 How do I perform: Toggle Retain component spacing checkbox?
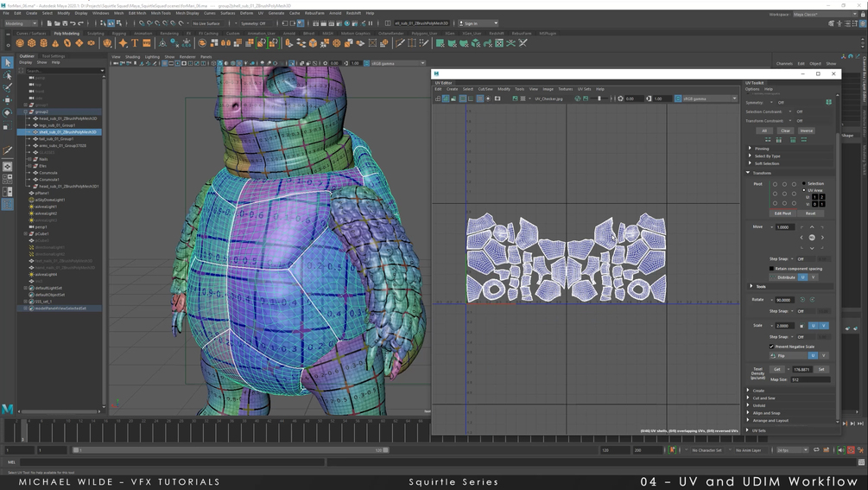[771, 269]
